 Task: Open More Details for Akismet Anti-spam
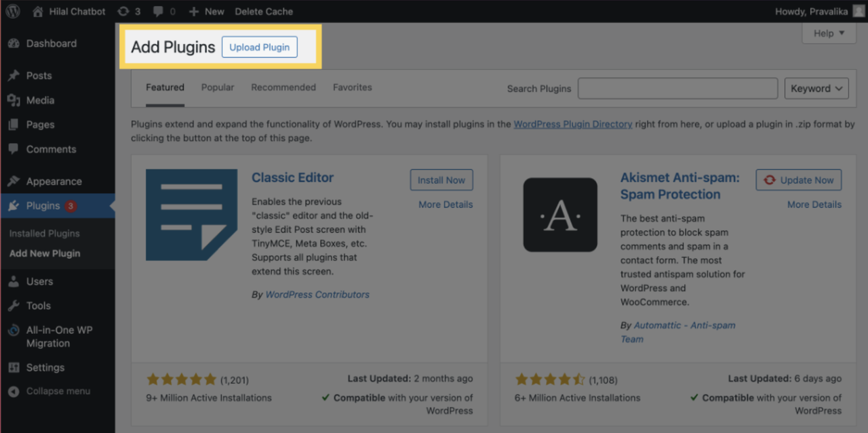[x=814, y=205]
